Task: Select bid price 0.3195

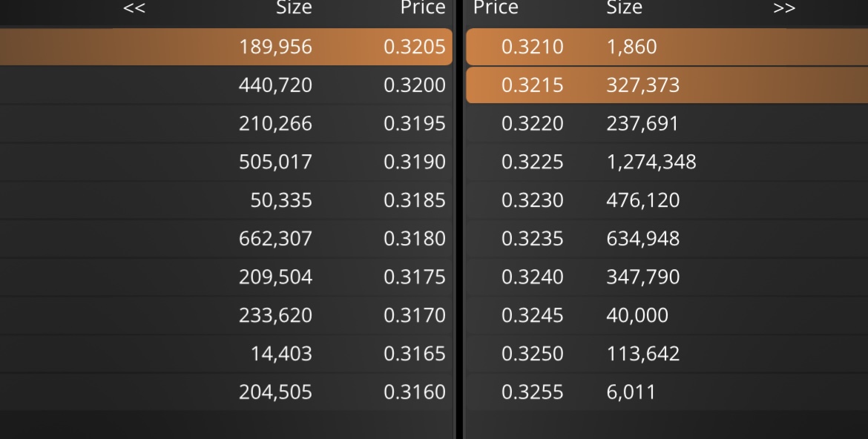Action: pos(415,123)
